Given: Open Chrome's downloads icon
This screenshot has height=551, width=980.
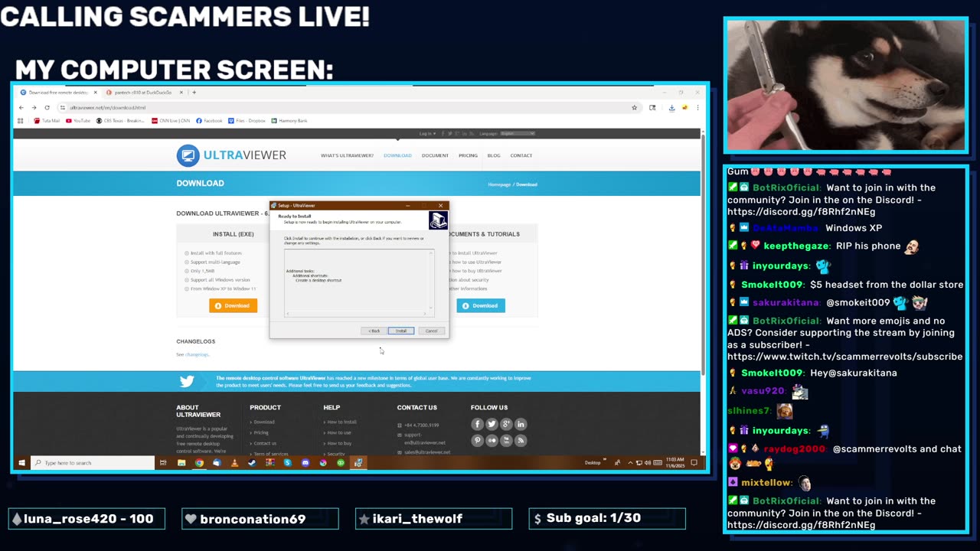Looking at the screenshot, I should 671,107.
